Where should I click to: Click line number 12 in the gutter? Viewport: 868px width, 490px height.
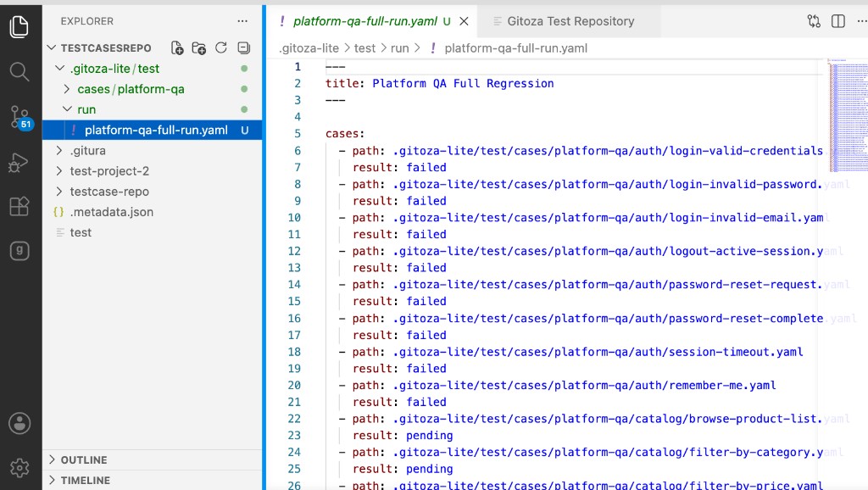click(x=294, y=251)
